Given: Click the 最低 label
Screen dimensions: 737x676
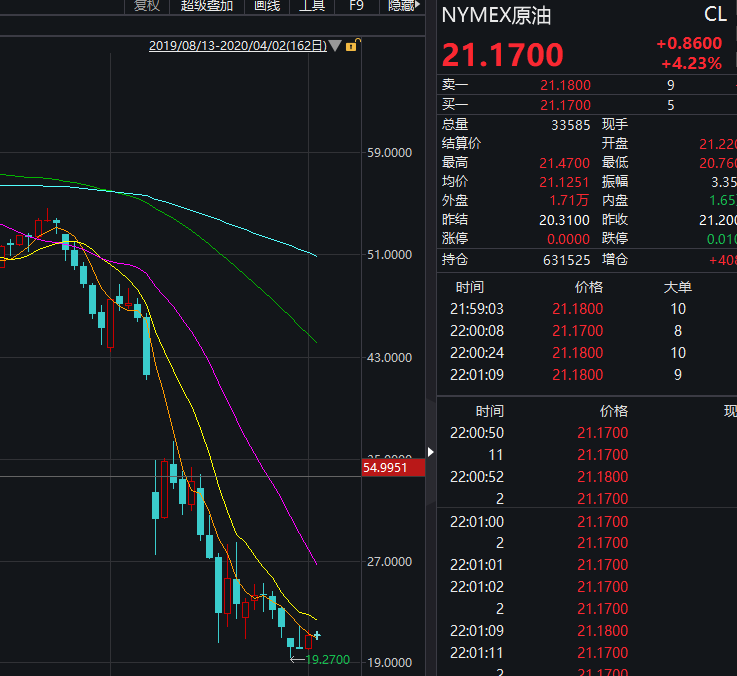Looking at the screenshot, I should click(x=615, y=163).
